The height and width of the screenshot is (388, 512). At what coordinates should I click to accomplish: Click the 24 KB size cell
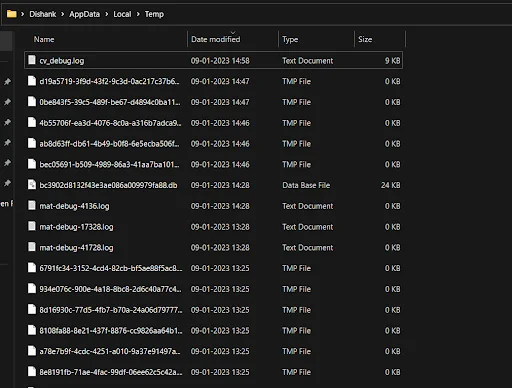(391, 185)
